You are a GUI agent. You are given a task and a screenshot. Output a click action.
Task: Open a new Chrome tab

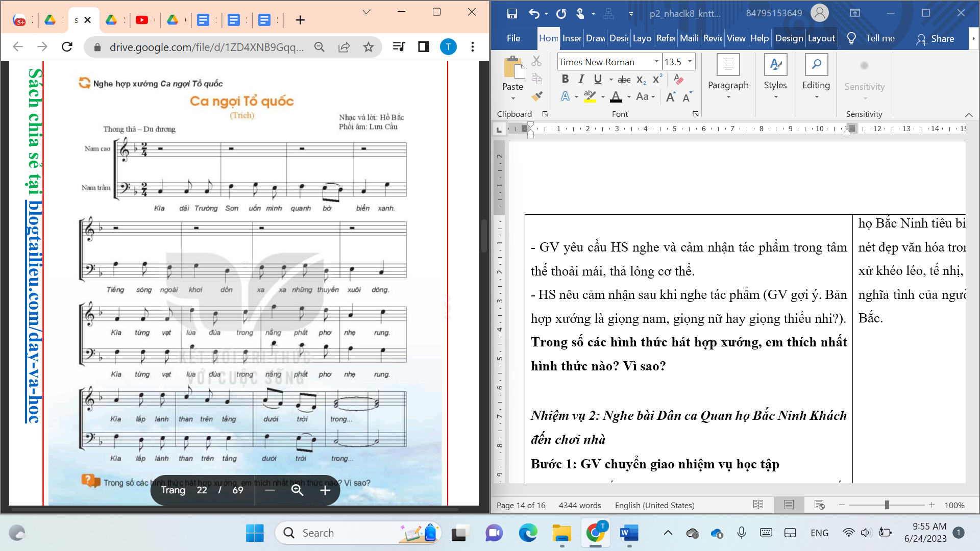pyautogui.click(x=300, y=20)
